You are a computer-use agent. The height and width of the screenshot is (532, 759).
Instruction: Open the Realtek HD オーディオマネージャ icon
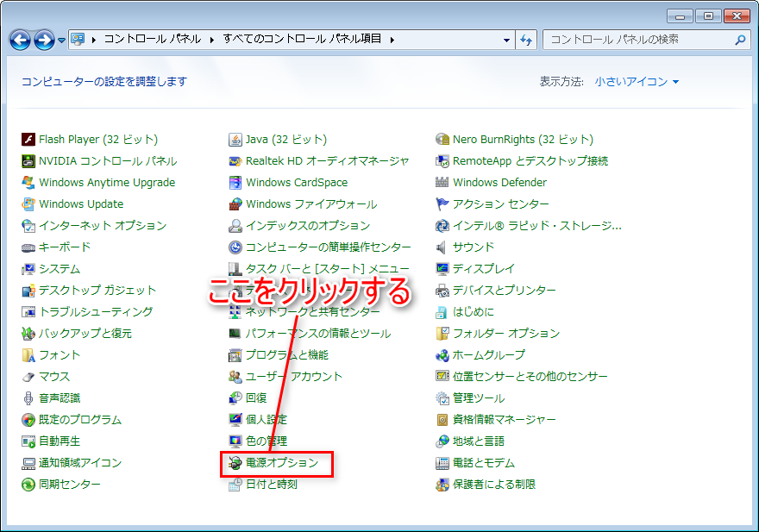pos(235,161)
